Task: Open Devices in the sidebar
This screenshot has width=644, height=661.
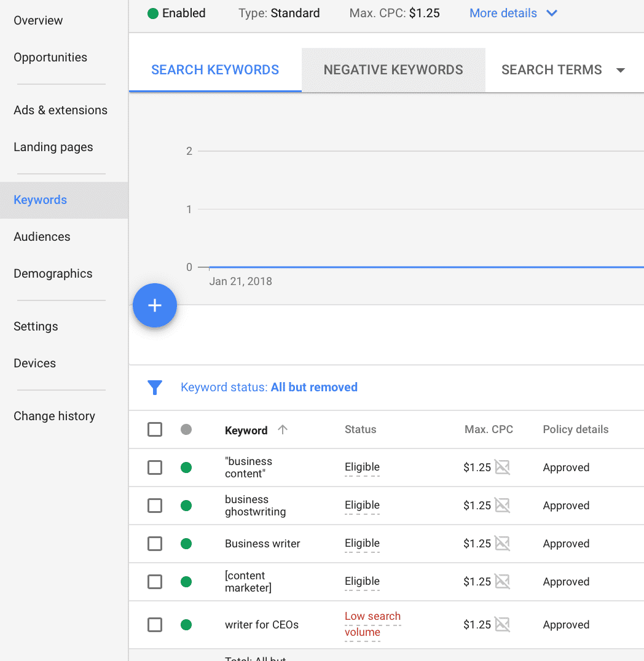Action: (x=34, y=363)
